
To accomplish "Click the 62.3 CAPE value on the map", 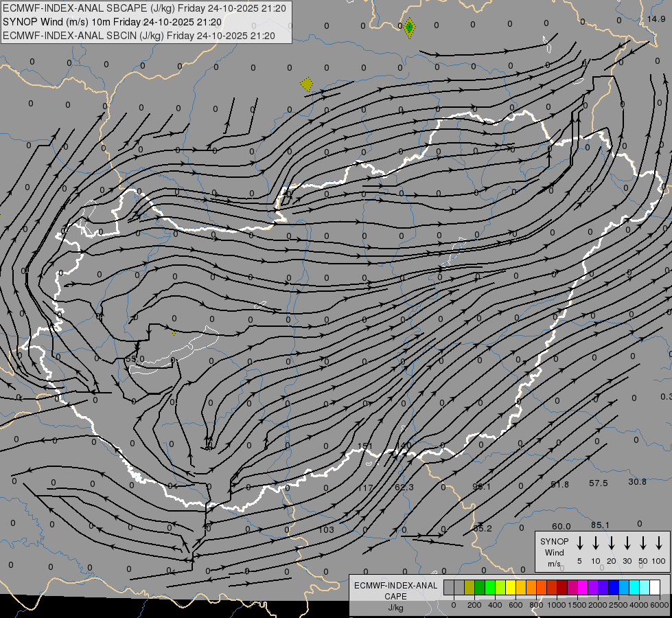I will click(x=404, y=488).
